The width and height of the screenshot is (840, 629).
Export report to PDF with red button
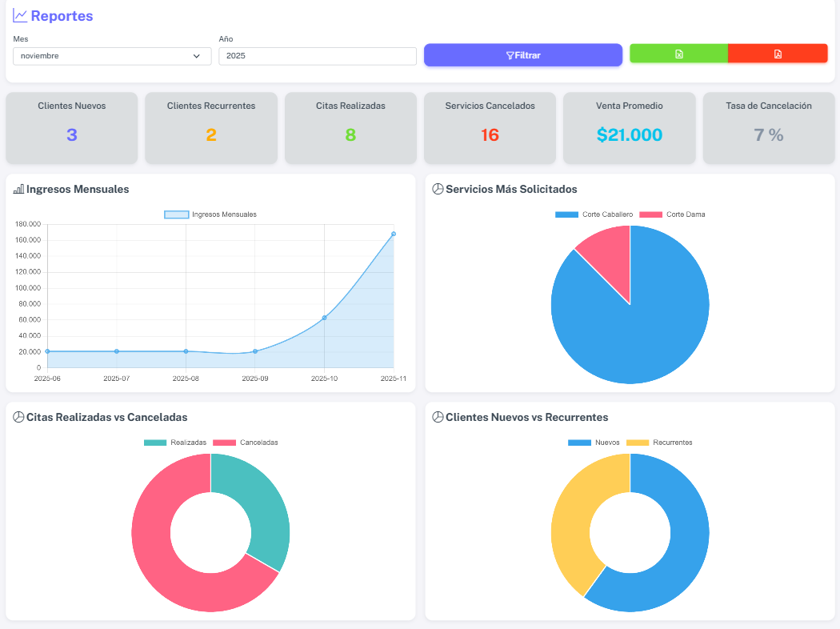(x=778, y=54)
